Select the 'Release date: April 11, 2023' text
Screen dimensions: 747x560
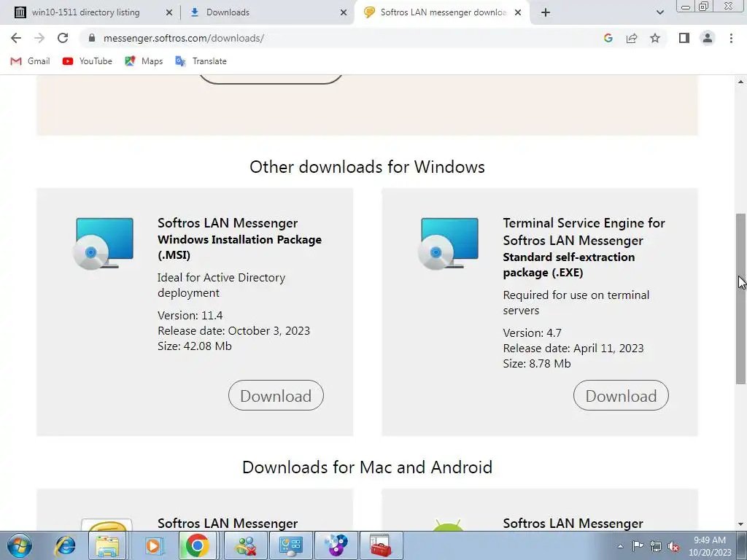click(x=573, y=348)
